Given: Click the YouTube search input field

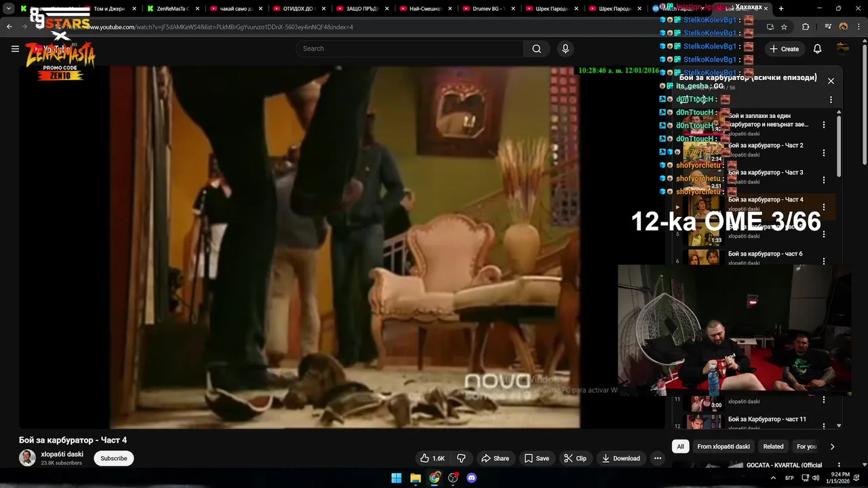Looking at the screenshot, I should click(x=410, y=49).
